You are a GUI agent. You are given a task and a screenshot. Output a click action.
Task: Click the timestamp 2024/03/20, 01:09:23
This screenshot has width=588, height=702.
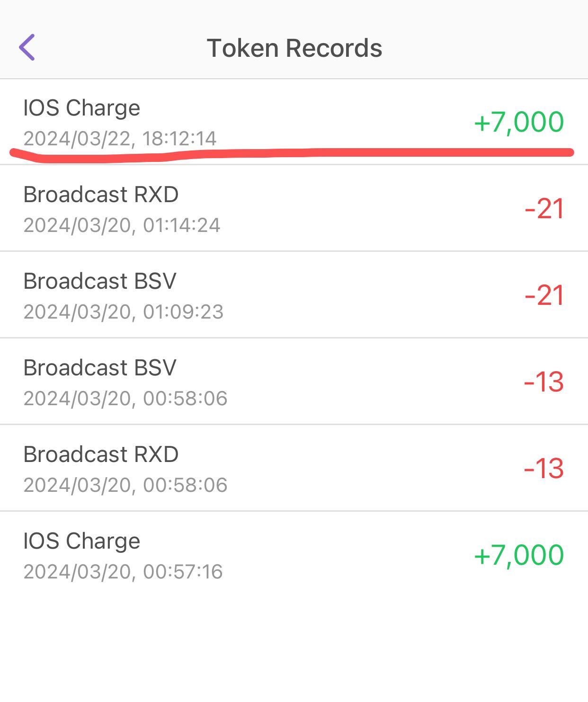(123, 312)
